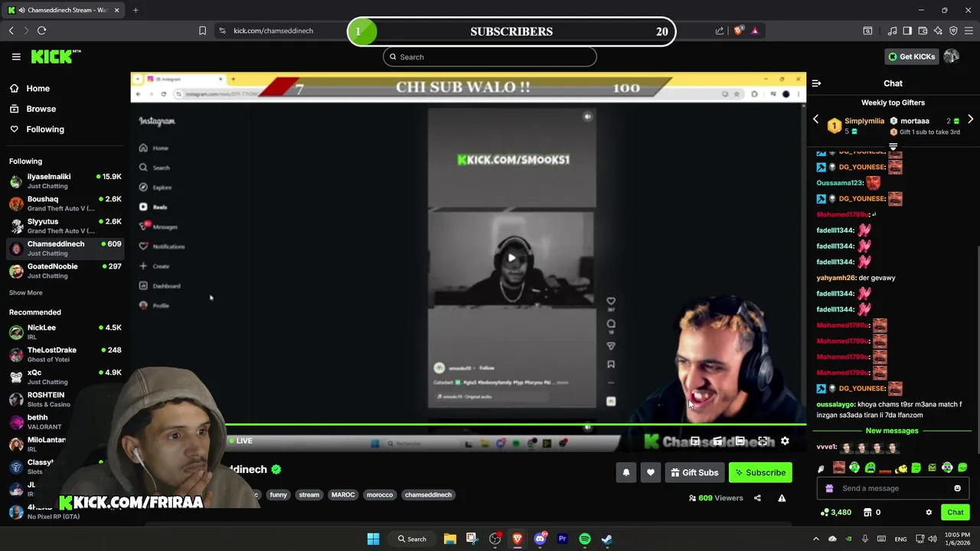Reload the page
This screenshot has width=980, height=551.
pos(41,31)
